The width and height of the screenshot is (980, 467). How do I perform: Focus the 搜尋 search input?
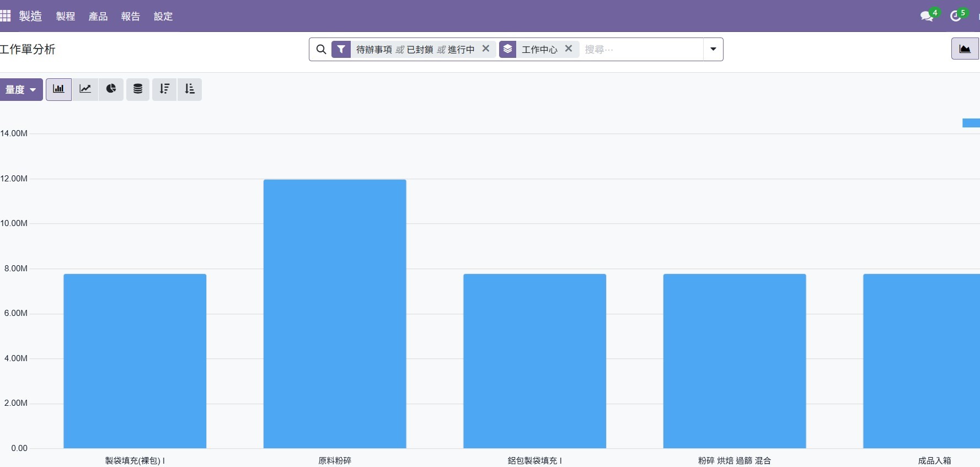[642, 50]
